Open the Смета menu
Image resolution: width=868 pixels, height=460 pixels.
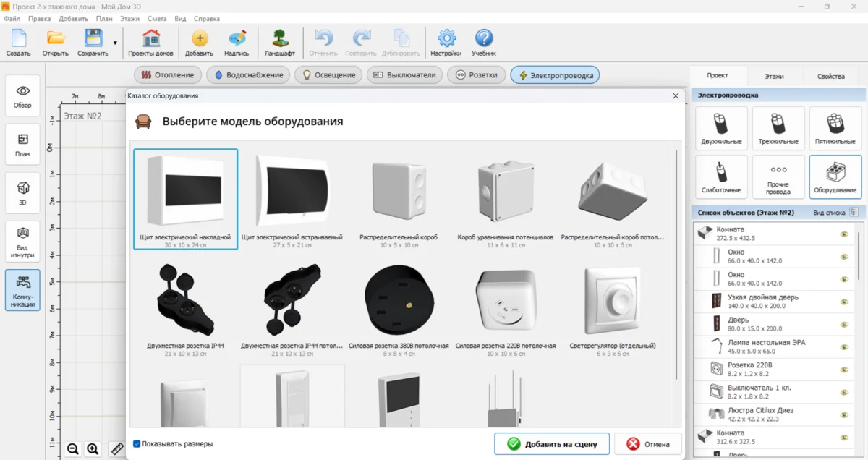(x=156, y=18)
